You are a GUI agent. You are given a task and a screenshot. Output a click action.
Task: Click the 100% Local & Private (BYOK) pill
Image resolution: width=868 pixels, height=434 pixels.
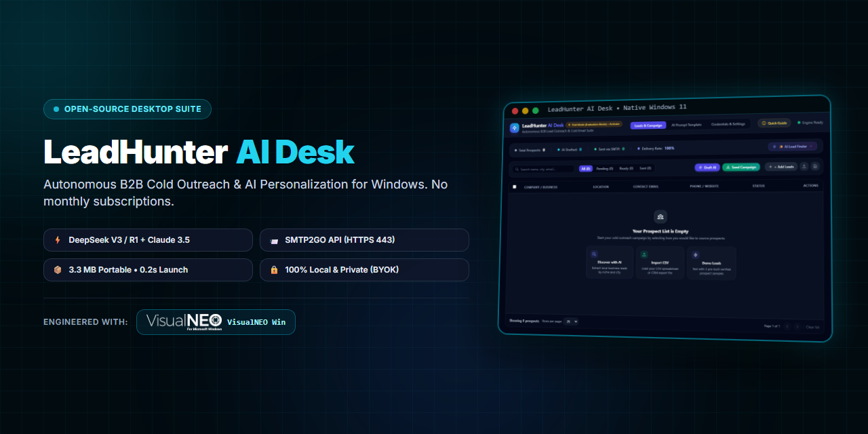pos(364,270)
